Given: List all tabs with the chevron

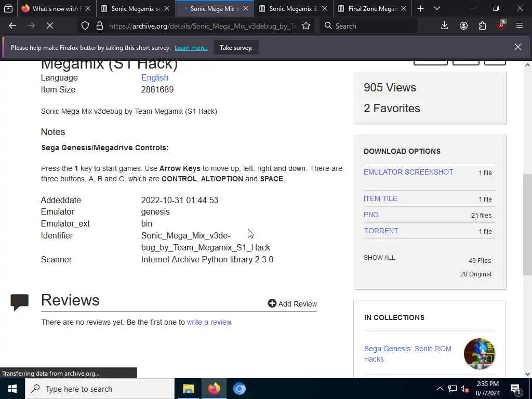Looking at the screenshot, I should (437, 8).
